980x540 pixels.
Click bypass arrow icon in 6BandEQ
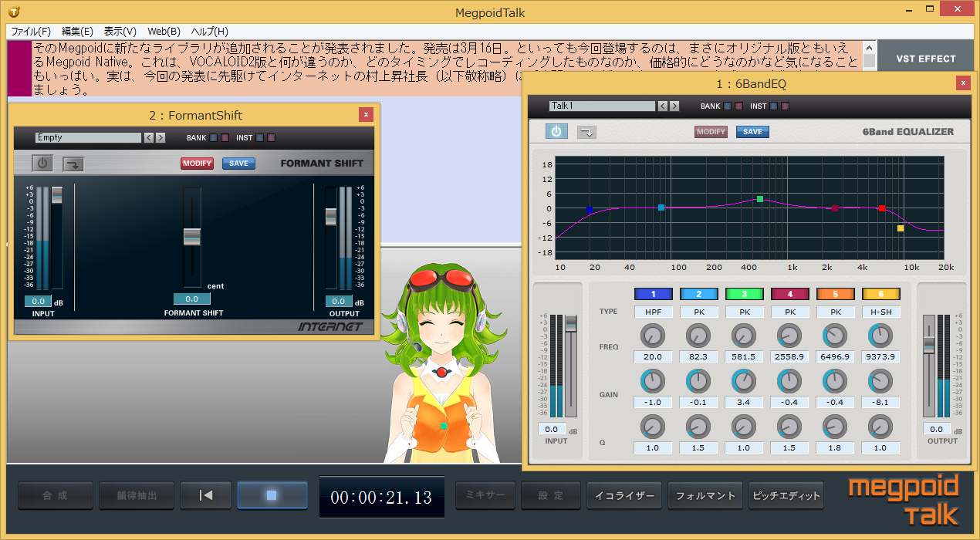(x=587, y=132)
